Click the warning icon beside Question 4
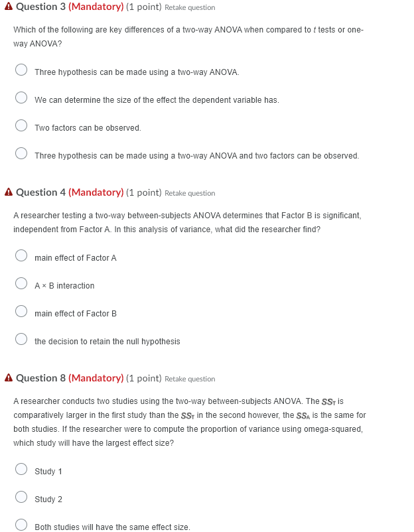 pyautogui.click(x=9, y=192)
